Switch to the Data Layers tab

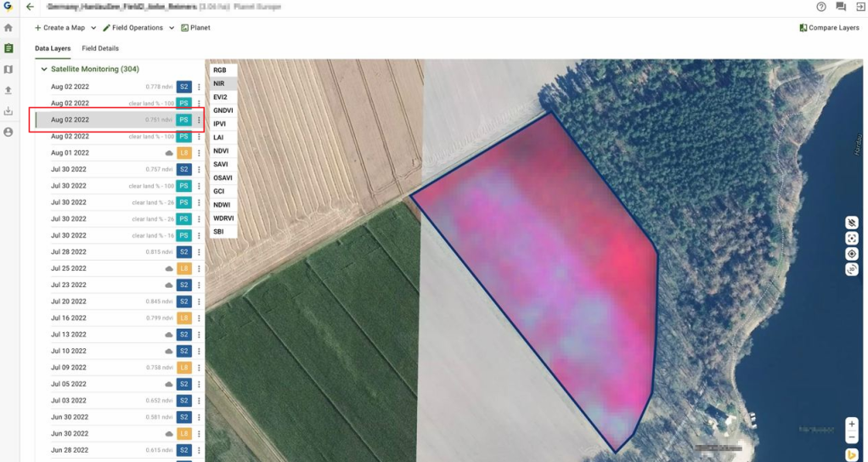click(53, 48)
